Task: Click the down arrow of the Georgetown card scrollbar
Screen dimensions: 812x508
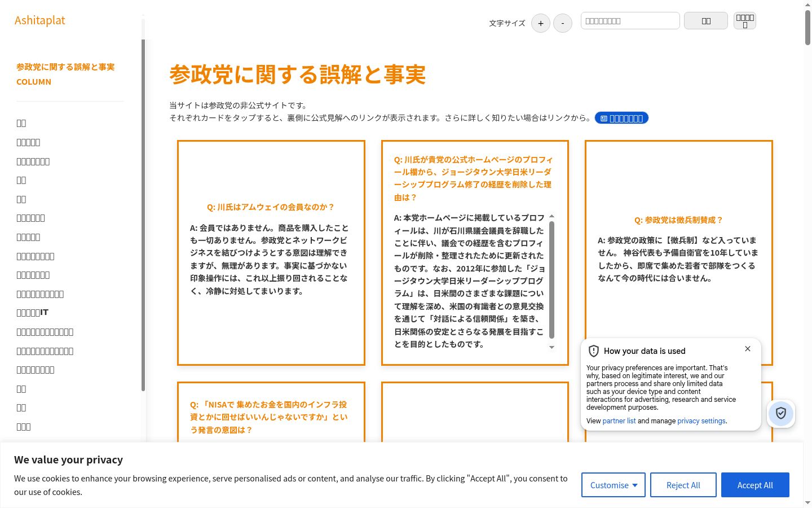Action: [551, 347]
